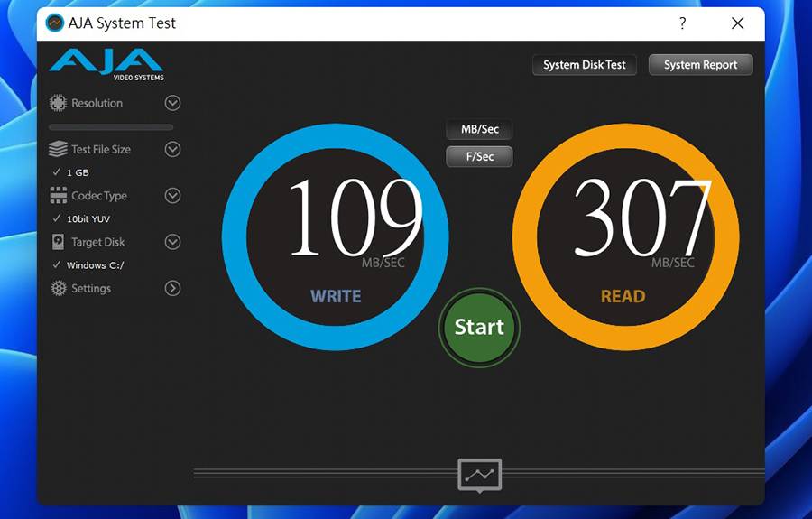Click the 307 read speed value
812x519 pixels.
point(642,217)
